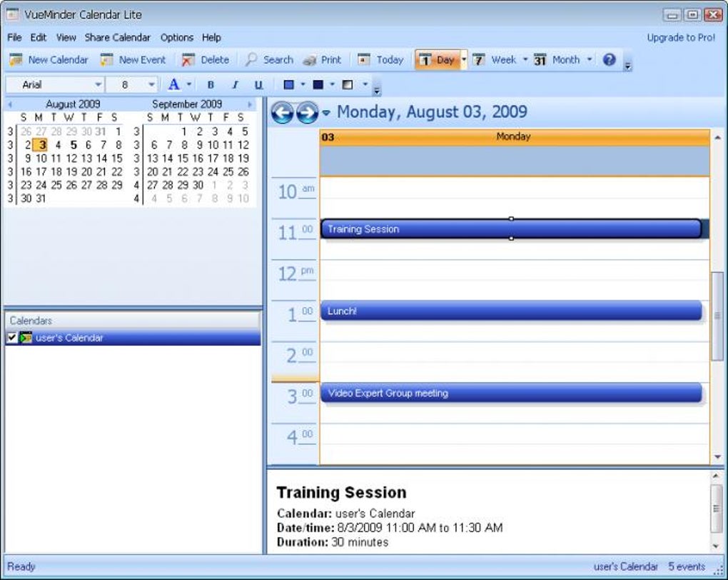728x580 pixels.
Task: Select the Video Expert Group meeting event
Action: pyautogui.click(x=511, y=393)
